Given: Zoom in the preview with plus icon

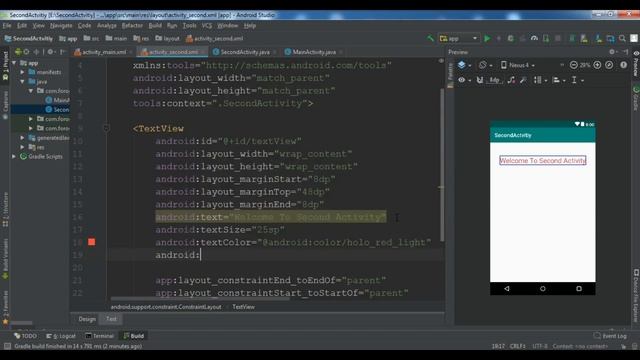Looking at the screenshot, I should click(x=597, y=65).
